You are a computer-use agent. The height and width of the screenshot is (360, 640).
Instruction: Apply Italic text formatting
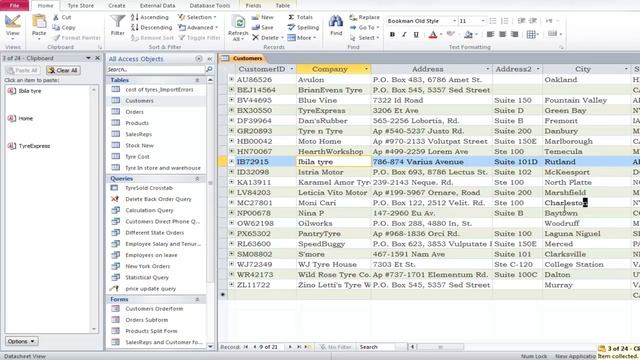[x=404, y=35]
